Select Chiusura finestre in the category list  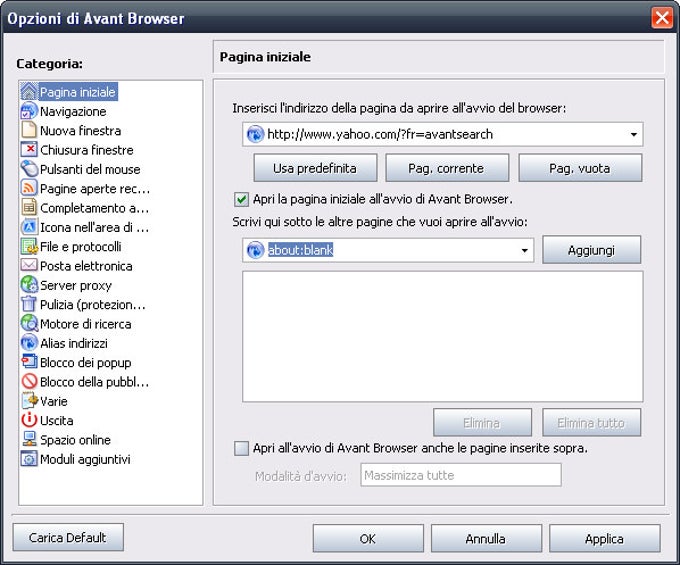pos(87,150)
